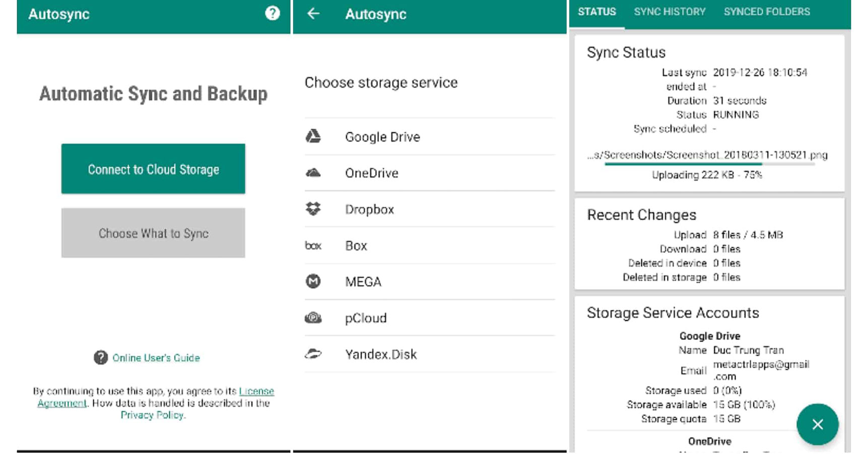Click the Storage available 15 GB (100%) value
The image size is (868, 454).
click(744, 405)
